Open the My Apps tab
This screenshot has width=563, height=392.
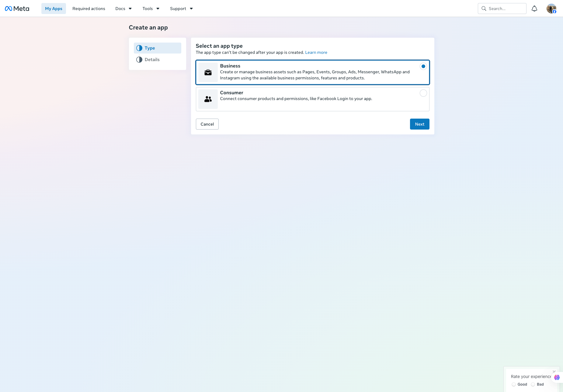[x=54, y=9]
